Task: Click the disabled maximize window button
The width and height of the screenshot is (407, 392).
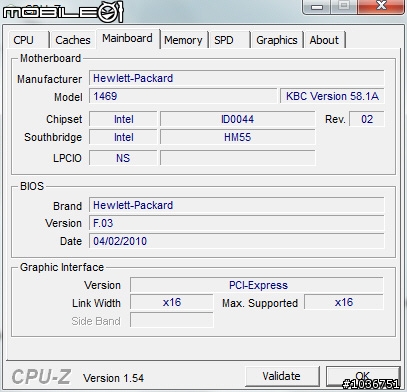Action: tap(344, 6)
